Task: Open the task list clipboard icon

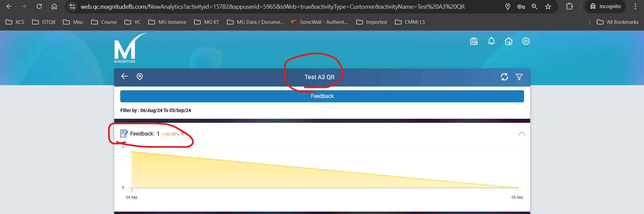Action: pos(474,41)
